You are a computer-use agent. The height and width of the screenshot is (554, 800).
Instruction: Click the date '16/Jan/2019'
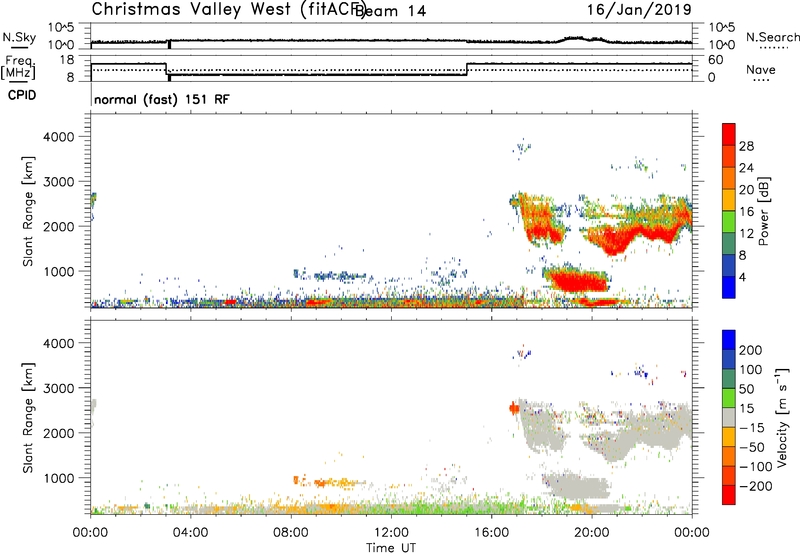pyautogui.click(x=639, y=9)
